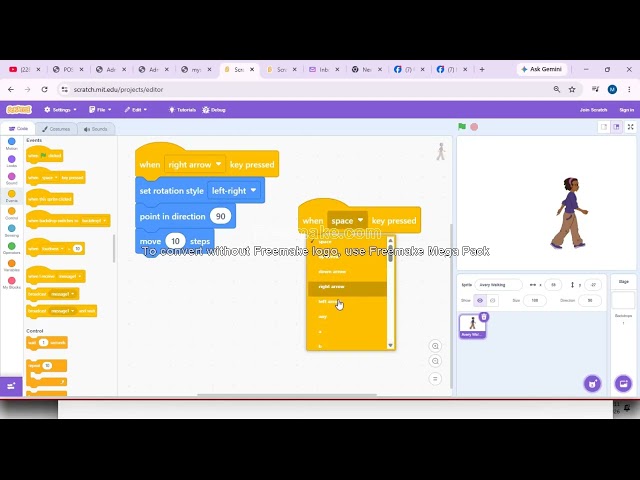Select the Stage backdrop thumbnail
The width and height of the screenshot is (640, 480).
[623, 300]
